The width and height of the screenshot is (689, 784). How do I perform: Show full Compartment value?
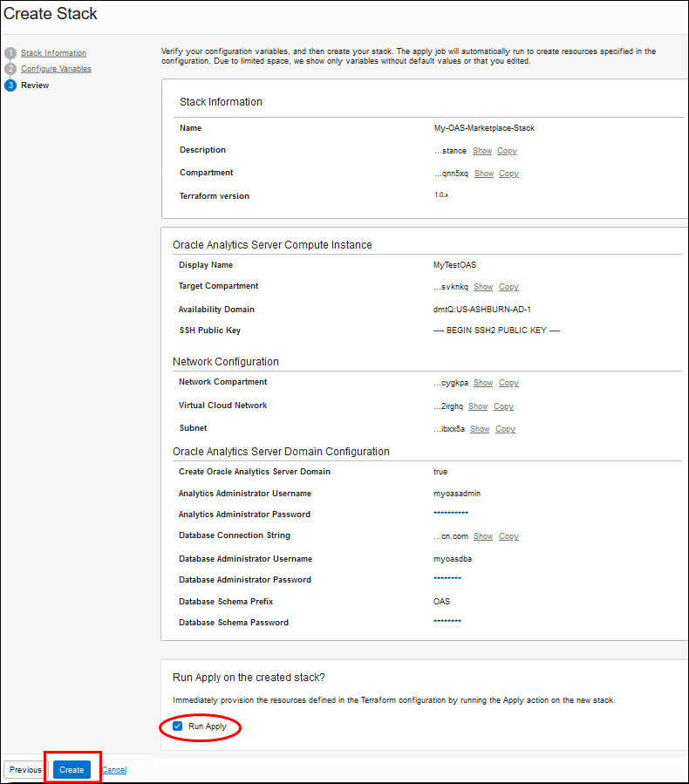[484, 174]
